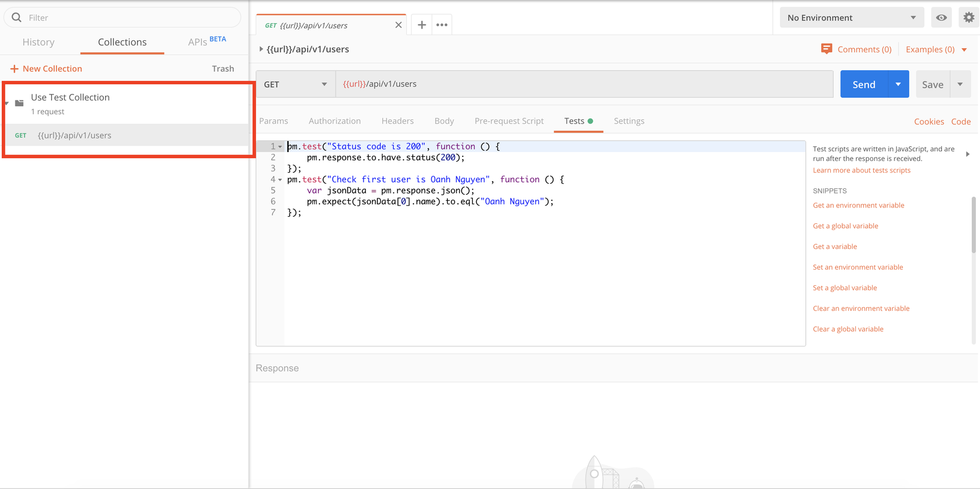980x489 pixels.
Task: Insert Clear an environment variable snippet
Action: pyautogui.click(x=861, y=308)
